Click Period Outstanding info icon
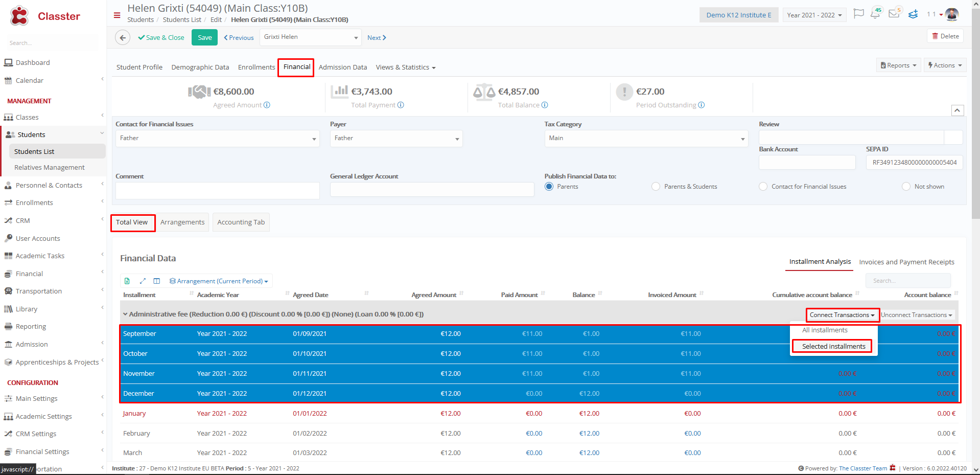This screenshot has width=980, height=475. 702,105
